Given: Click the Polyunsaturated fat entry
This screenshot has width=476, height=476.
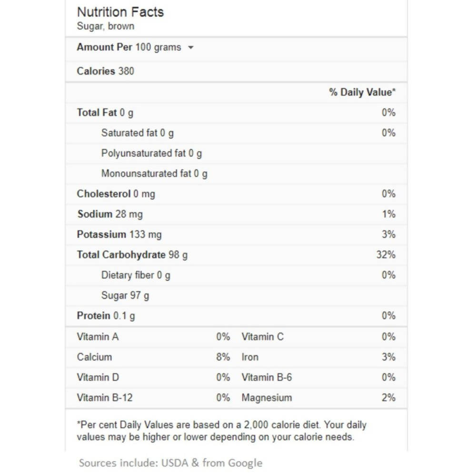Looking at the screenshot, I should point(151,153).
